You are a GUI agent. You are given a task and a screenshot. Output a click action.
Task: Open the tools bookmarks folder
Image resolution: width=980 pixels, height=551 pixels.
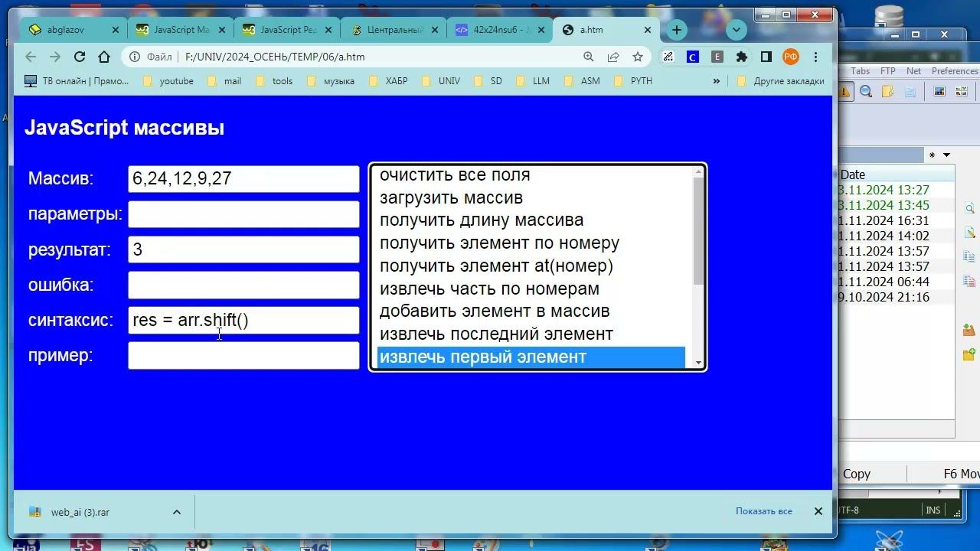pos(274,81)
